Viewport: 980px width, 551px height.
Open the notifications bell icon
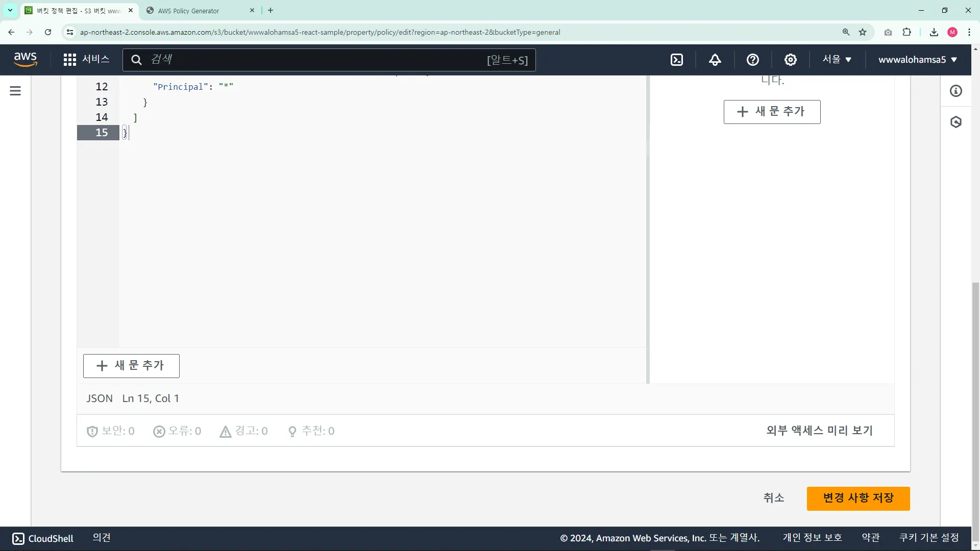[715, 60]
